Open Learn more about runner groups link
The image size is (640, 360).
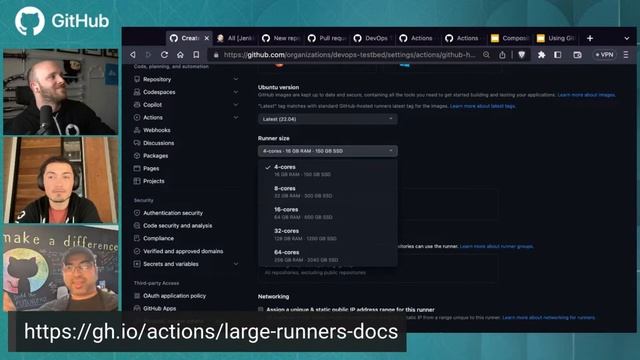[496, 247]
